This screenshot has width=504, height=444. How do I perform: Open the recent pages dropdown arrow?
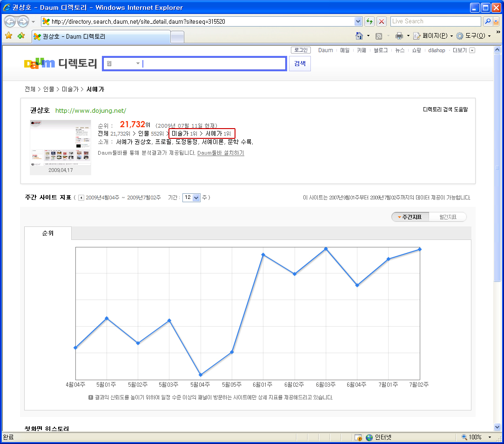[34, 22]
